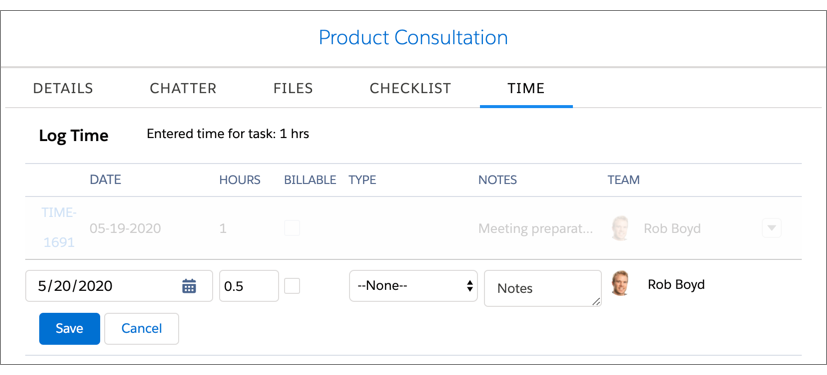Open the calendar date picker icon
The image size is (827, 375).
point(189,286)
